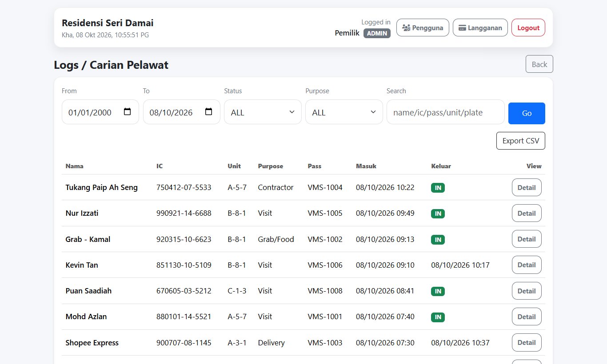Screen dimensions: 607x364
Task: Click Contractor purpose cell
Action: (276, 187)
